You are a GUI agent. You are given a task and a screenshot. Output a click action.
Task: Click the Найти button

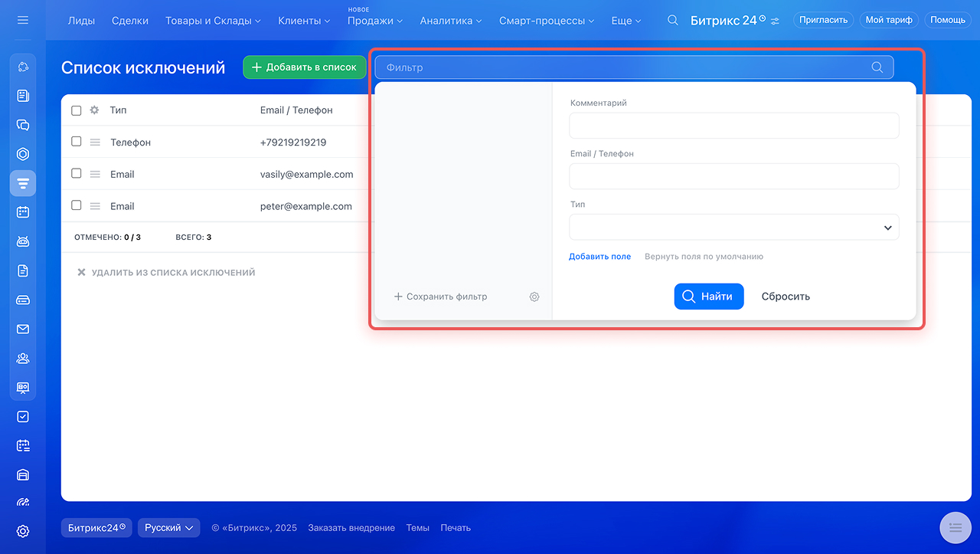709,297
